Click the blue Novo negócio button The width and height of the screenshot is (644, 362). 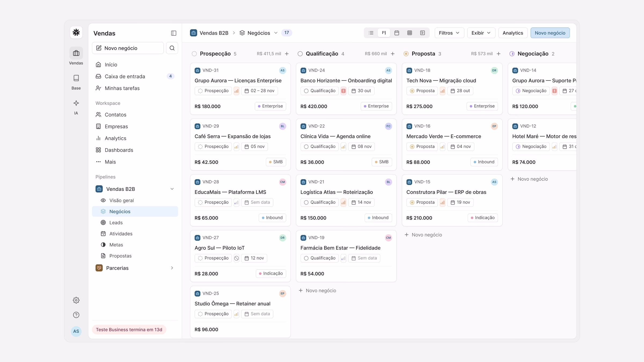[550, 33]
